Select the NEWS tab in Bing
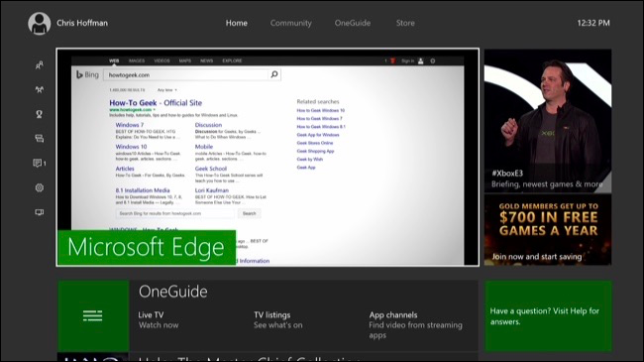 pos(207,60)
